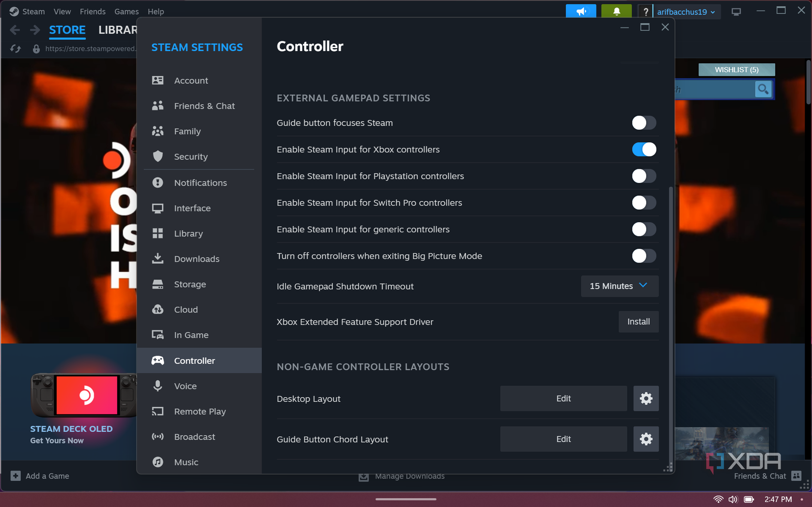Click the blue announcements megaphone icon
The image size is (812, 507).
point(581,11)
